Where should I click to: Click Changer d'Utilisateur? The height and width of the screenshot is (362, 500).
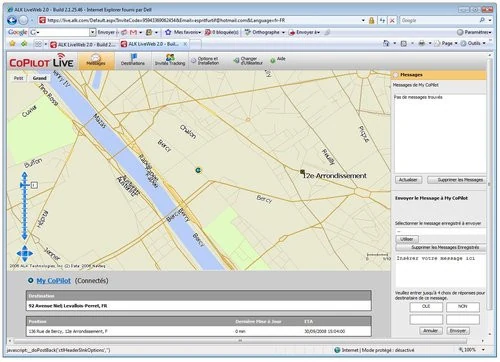point(248,61)
